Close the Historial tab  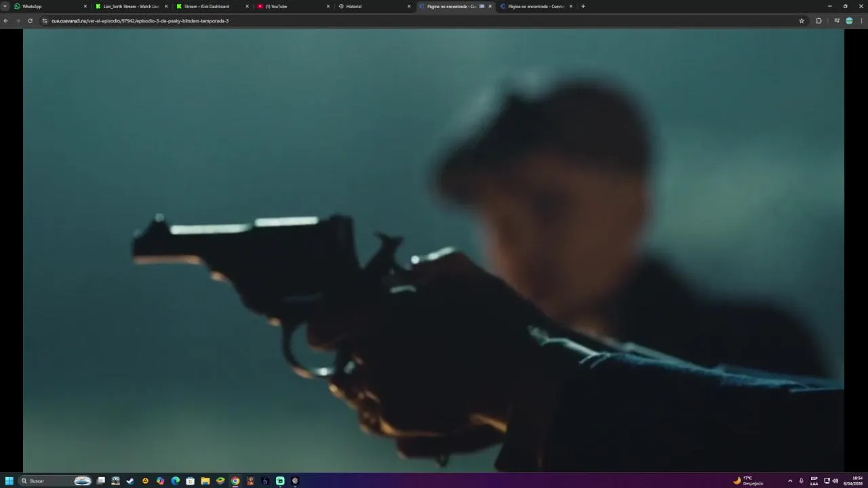(409, 6)
